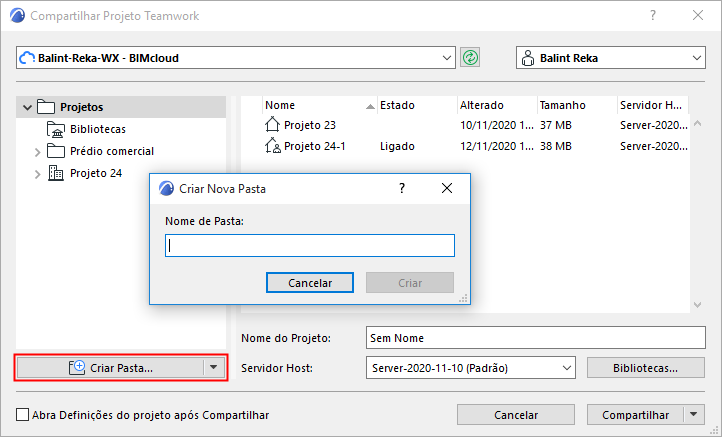Viewport: 722px width, 437px height.
Task: Sort the list by Alterado column
Action: (494, 105)
